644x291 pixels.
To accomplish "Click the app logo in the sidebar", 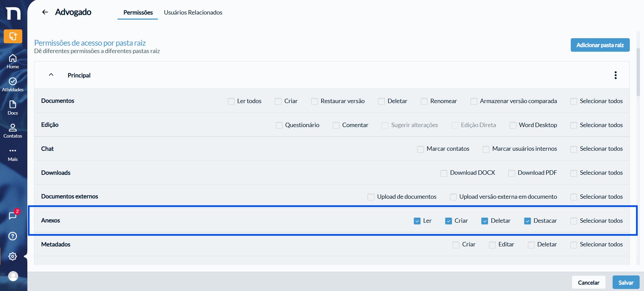I will [x=13, y=14].
